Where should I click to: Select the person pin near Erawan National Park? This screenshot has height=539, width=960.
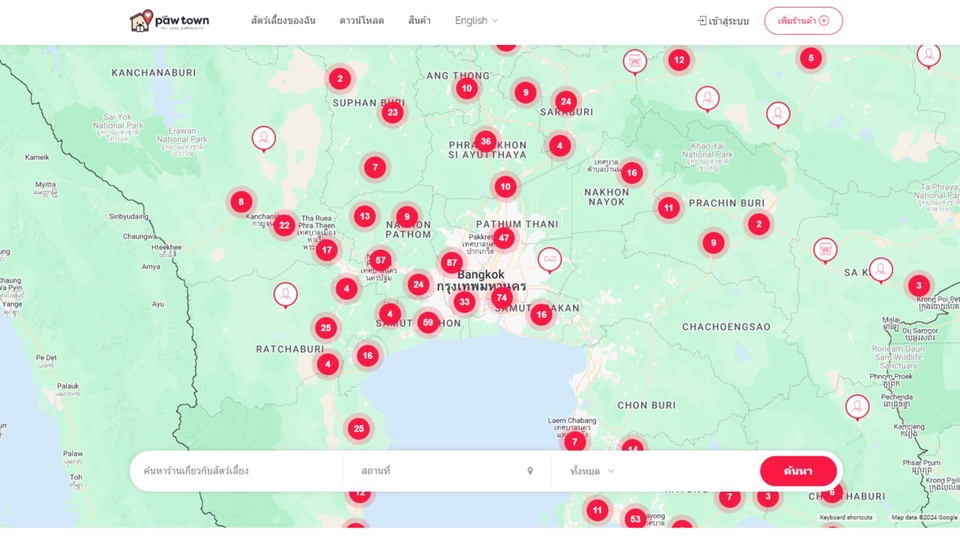(x=264, y=138)
